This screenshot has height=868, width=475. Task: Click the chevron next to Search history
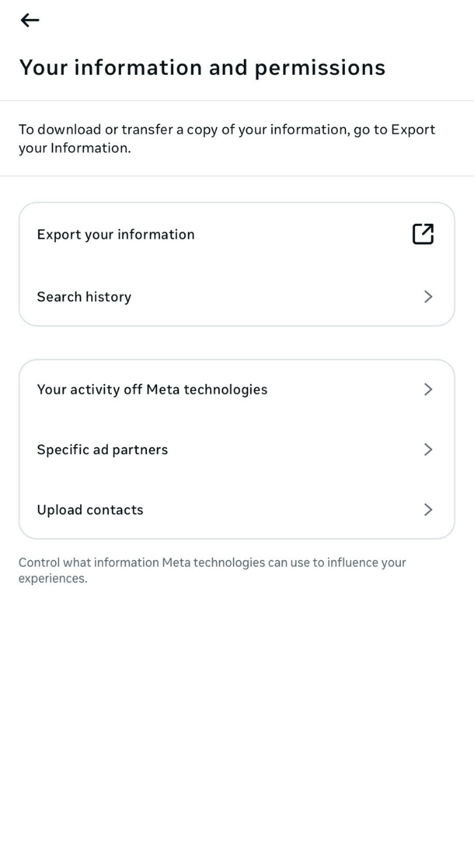click(428, 297)
